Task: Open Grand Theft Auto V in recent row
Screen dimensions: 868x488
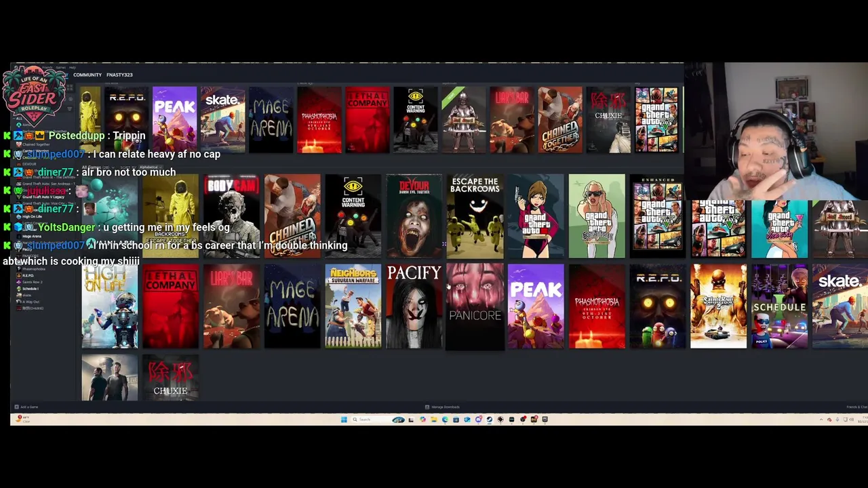Action: point(656,120)
